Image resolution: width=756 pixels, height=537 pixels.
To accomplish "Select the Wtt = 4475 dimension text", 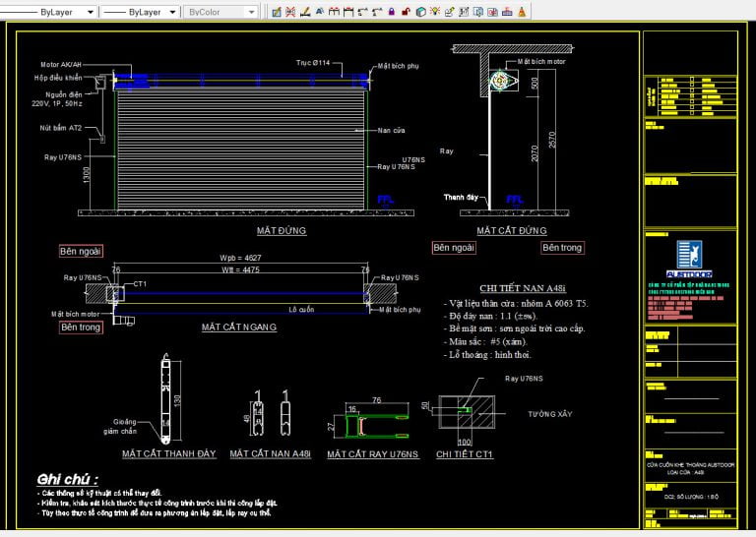I will click(240, 269).
